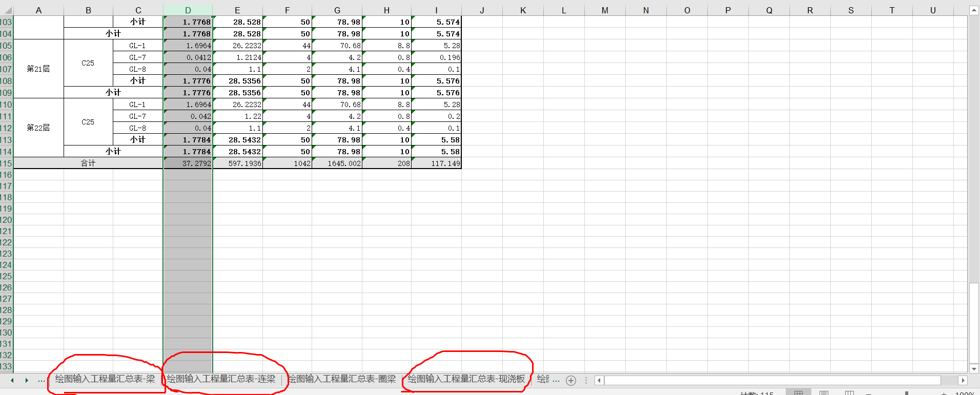Open sheet tab 绘图输入工程量汇总表-现浇板

(x=466, y=379)
